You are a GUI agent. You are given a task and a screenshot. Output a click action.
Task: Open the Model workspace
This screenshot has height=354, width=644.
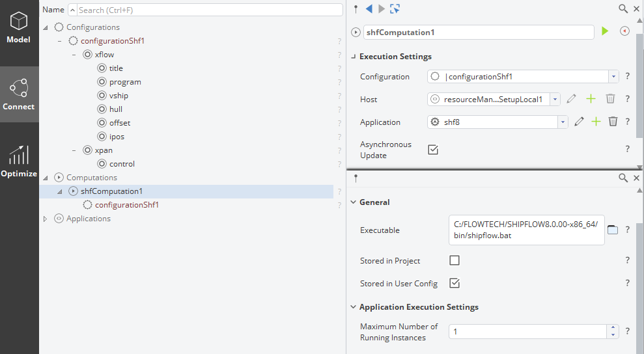point(19,27)
